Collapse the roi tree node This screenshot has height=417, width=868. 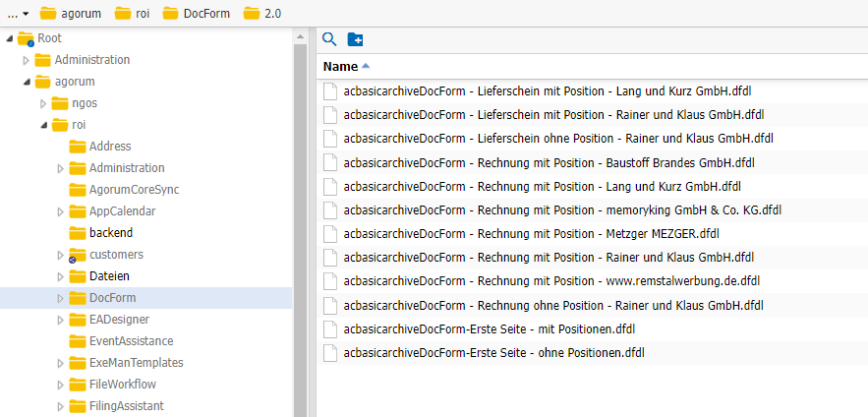(43, 125)
